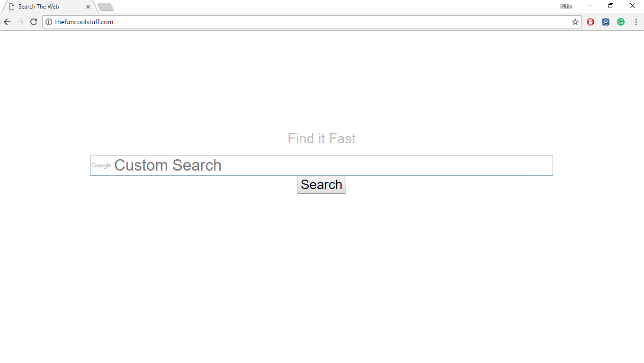Click the Grammarly extension icon
The width and height of the screenshot is (644, 363).
coord(621,22)
